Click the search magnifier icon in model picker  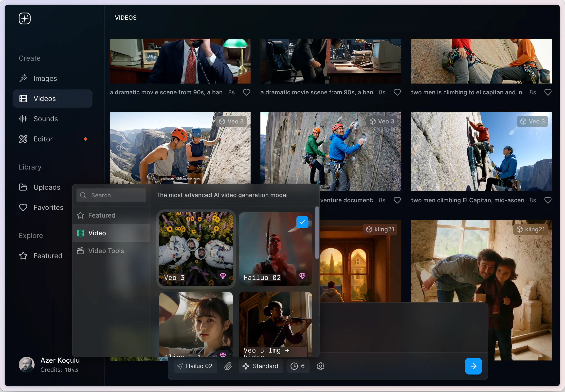[x=83, y=195]
